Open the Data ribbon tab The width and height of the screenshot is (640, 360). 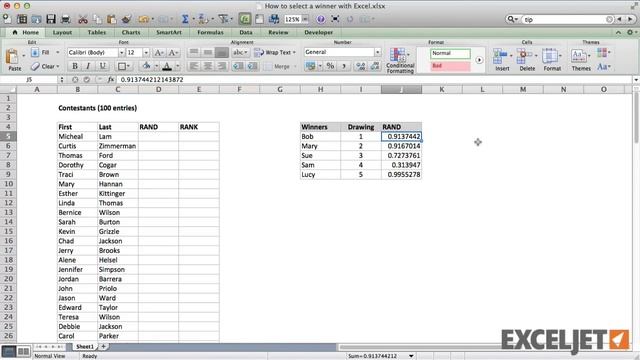click(246, 32)
